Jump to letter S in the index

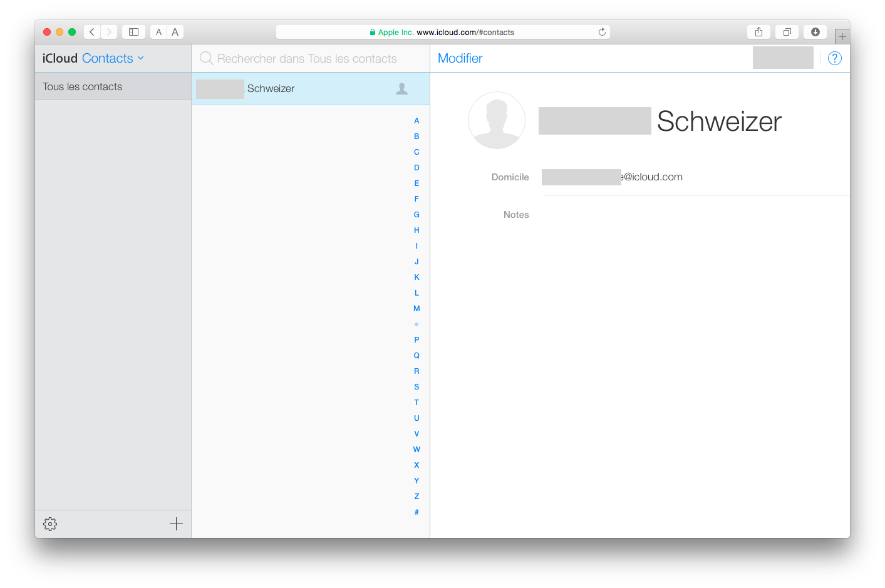[x=417, y=387]
